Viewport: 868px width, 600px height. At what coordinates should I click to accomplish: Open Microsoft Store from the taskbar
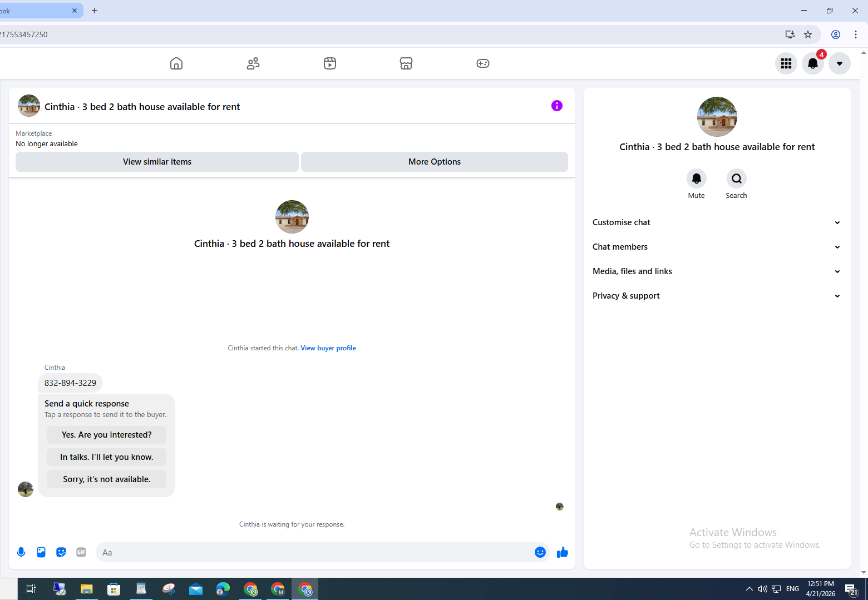pyautogui.click(x=114, y=589)
